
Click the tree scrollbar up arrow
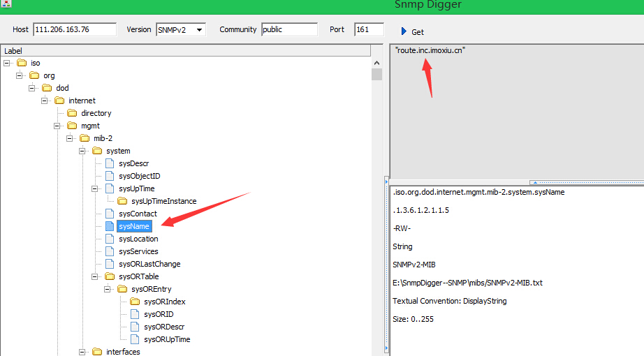point(377,63)
